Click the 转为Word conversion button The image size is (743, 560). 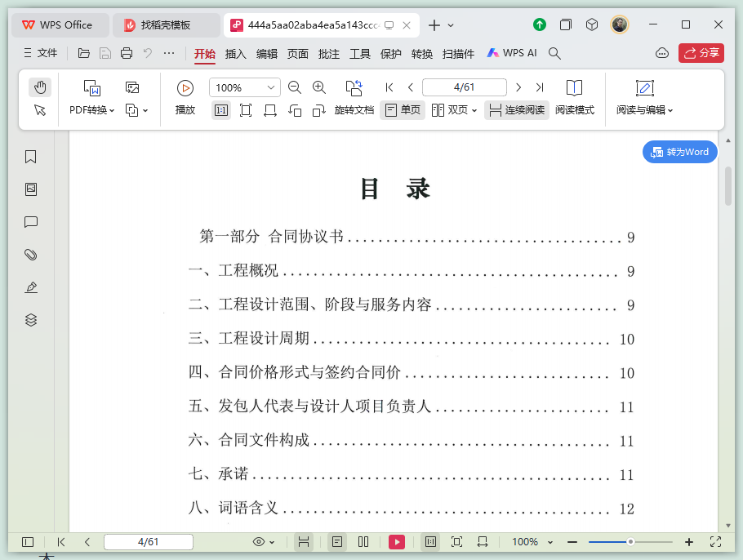pos(679,152)
